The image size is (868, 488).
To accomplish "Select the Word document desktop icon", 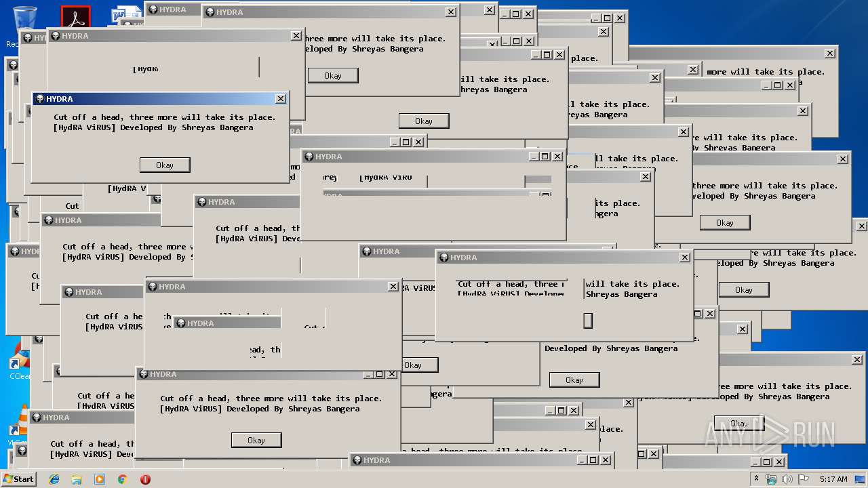I will coord(125,15).
